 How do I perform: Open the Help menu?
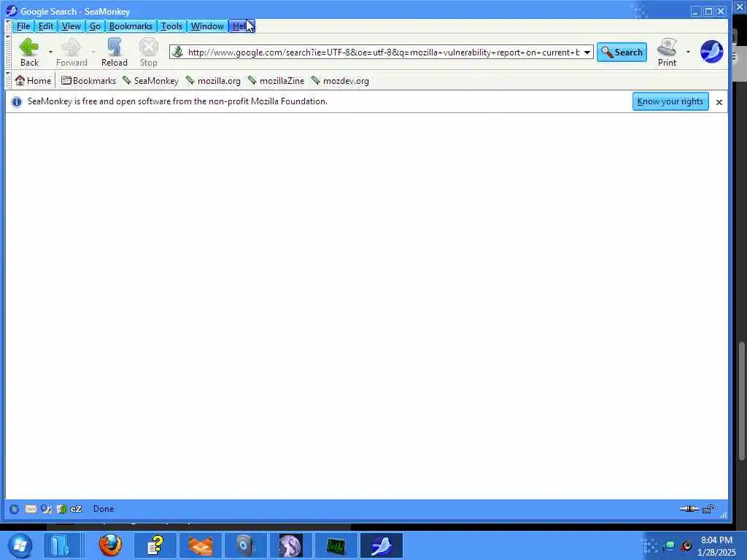pos(241,26)
